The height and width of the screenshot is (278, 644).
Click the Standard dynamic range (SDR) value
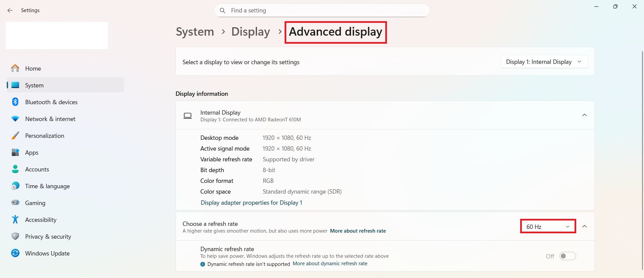click(302, 192)
